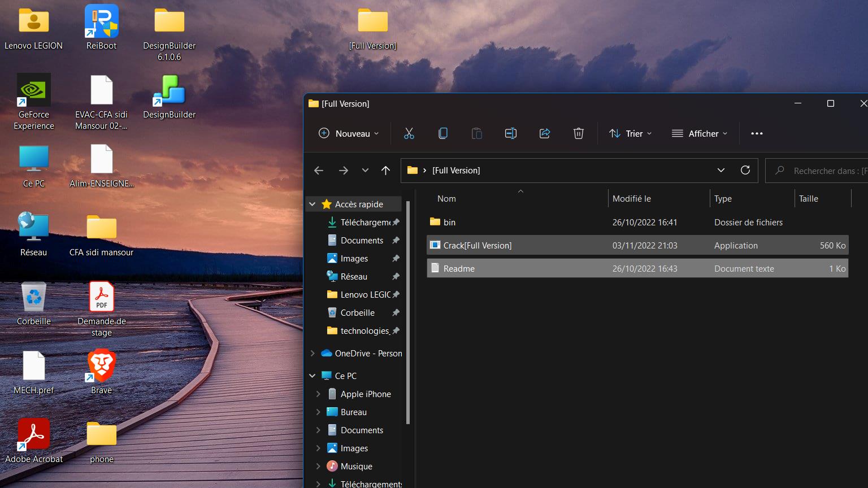The height and width of the screenshot is (488, 868).
Task: Open the Afficher view options menu
Action: coord(700,133)
